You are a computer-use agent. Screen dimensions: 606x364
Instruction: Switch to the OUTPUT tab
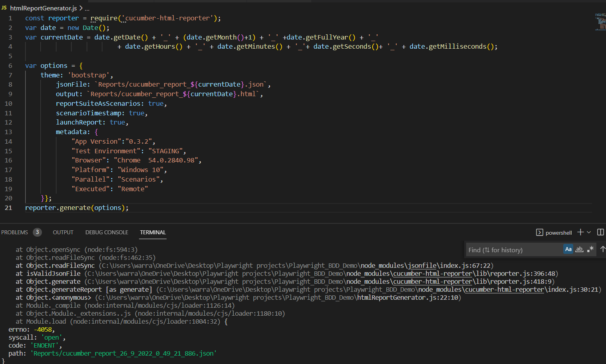(63, 232)
